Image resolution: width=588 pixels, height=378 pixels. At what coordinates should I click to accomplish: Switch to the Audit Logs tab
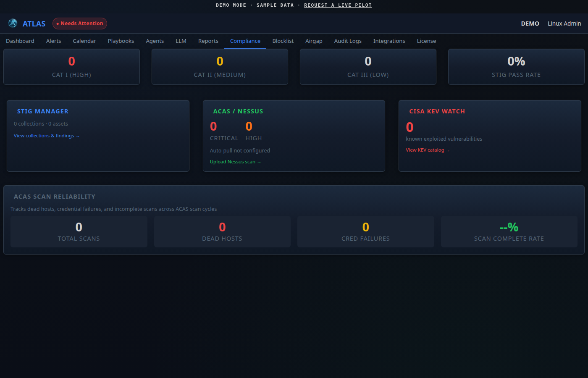pyautogui.click(x=348, y=41)
